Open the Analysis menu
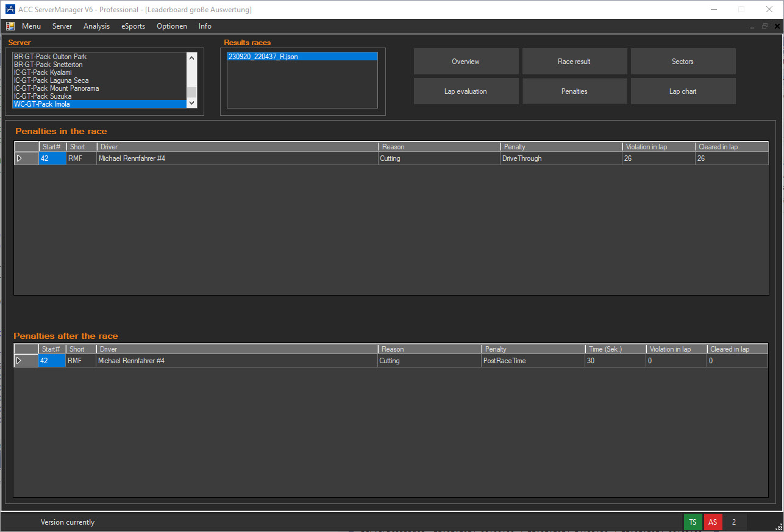Image resolution: width=784 pixels, height=532 pixels. [96, 26]
